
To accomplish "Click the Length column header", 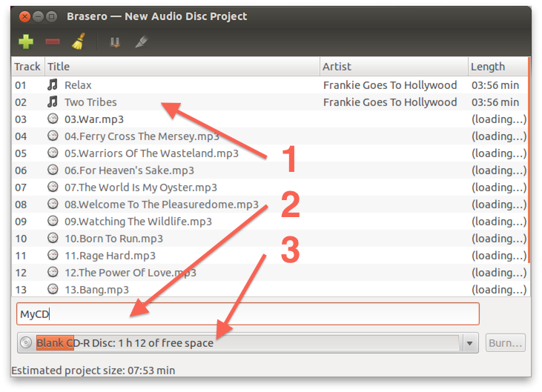I will pos(497,67).
